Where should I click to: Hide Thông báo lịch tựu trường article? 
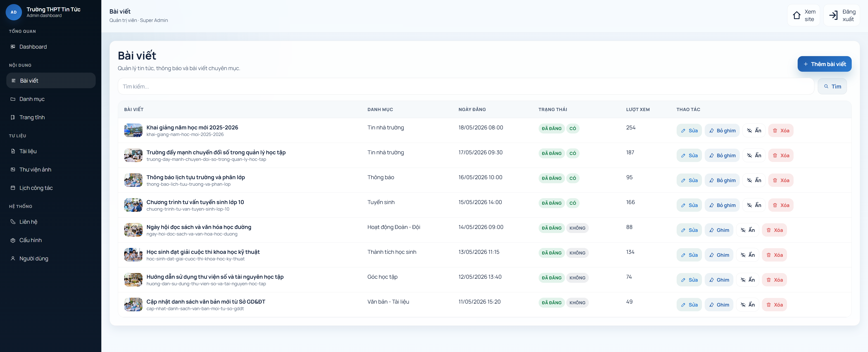754,181
